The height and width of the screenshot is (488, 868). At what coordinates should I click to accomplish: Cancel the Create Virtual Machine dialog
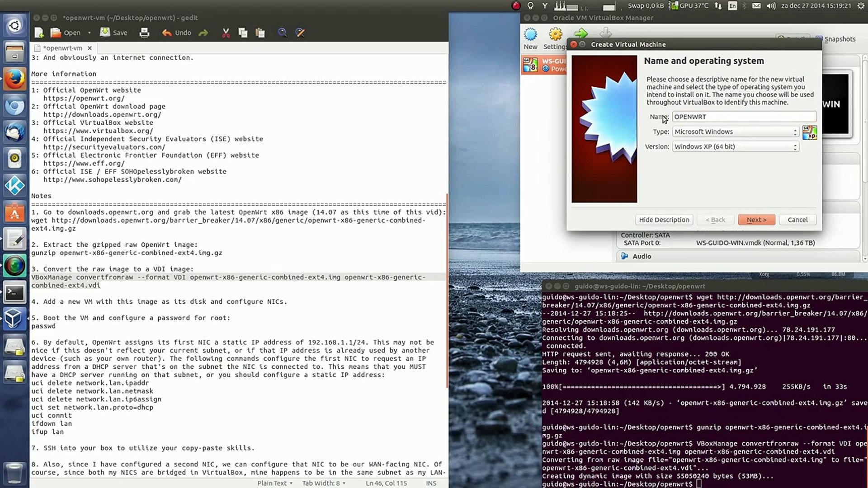(x=797, y=220)
